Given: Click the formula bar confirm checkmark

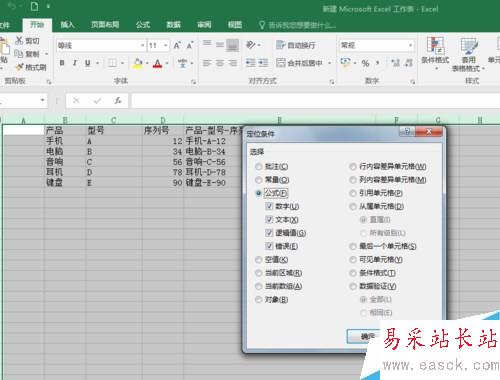Looking at the screenshot, I should pyautogui.click(x=97, y=100).
